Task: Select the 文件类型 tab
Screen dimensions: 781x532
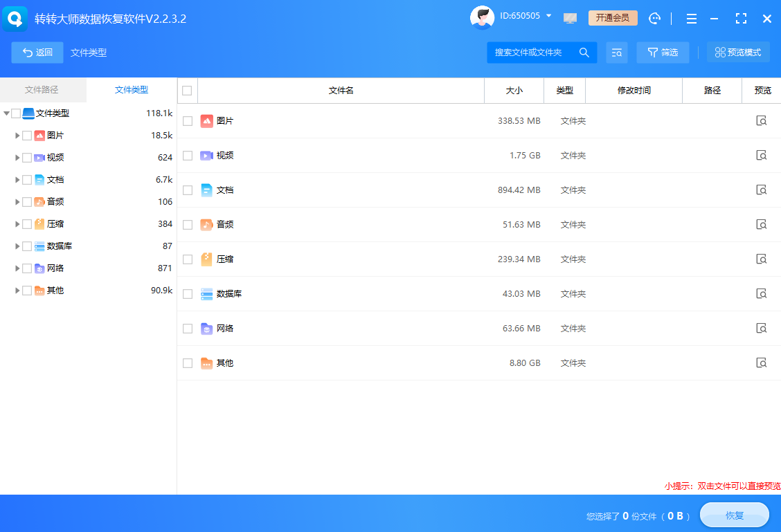Action: pos(131,90)
